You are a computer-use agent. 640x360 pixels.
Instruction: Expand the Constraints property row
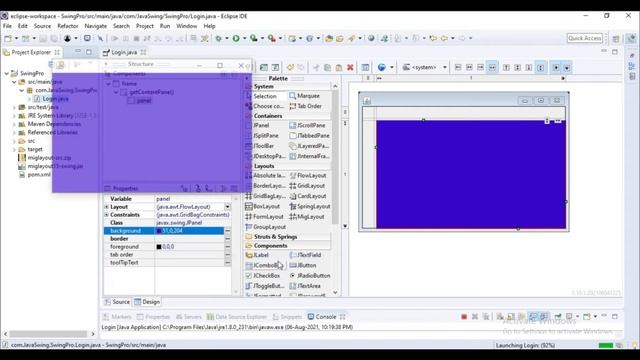[107, 215]
